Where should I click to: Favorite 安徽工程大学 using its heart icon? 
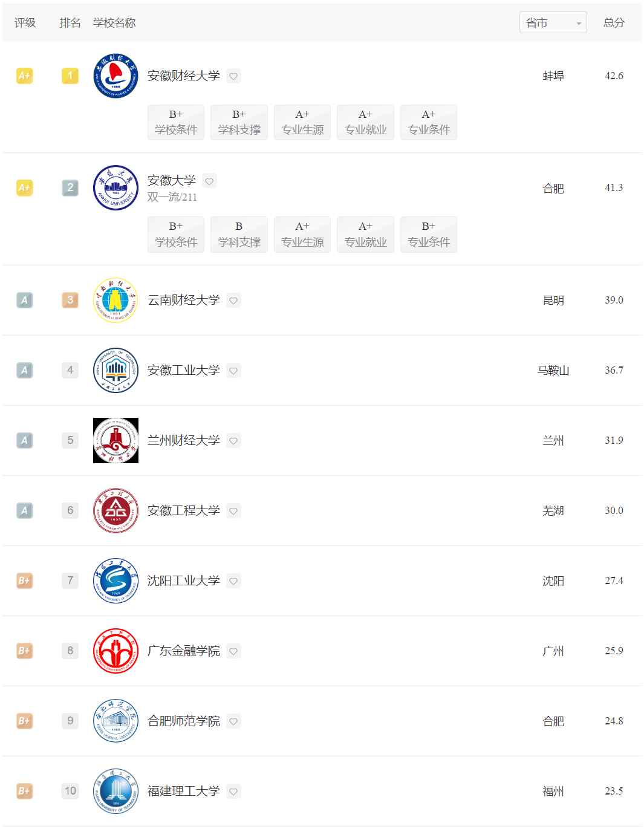coord(233,511)
